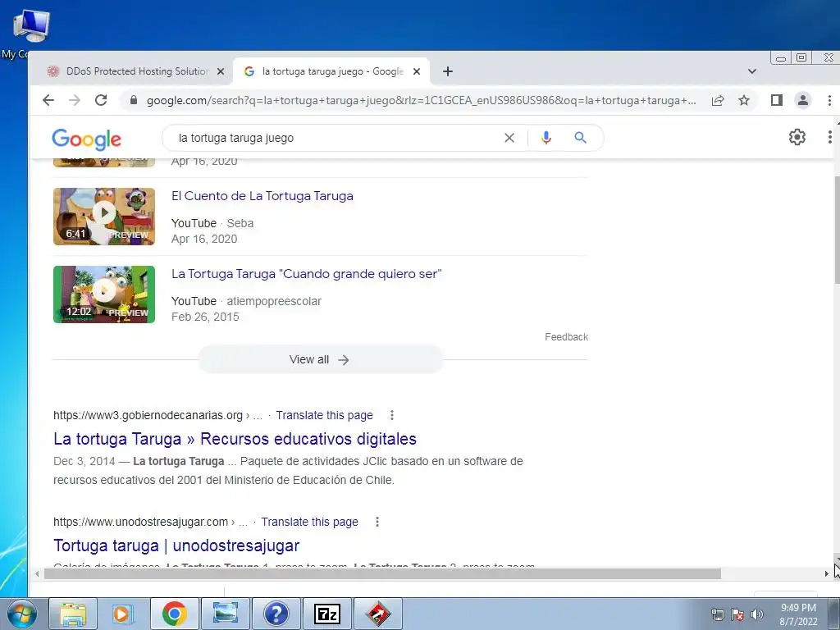Screen dimensions: 840x630
Task: Open La tortuga Taruga » Recursos educativos digitales
Action: click(x=235, y=439)
